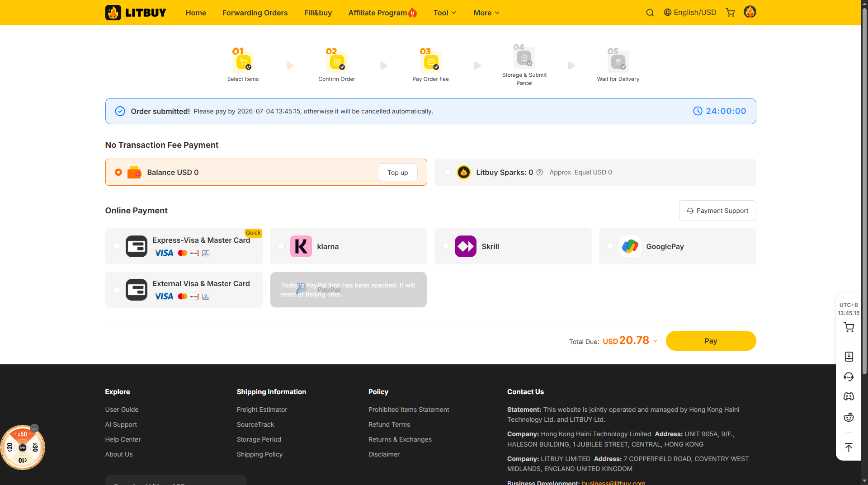Select the Klarna radio button
Image resolution: width=868 pixels, height=485 pixels.
click(x=281, y=246)
